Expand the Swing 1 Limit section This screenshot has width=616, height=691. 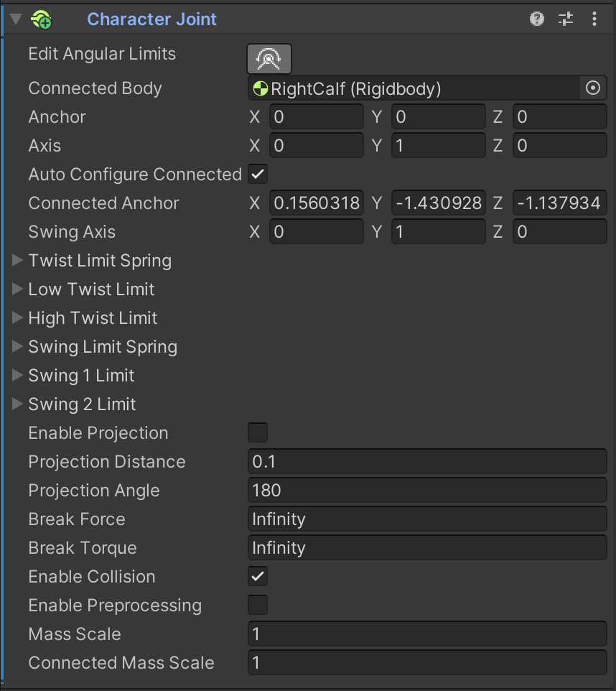pos(18,376)
